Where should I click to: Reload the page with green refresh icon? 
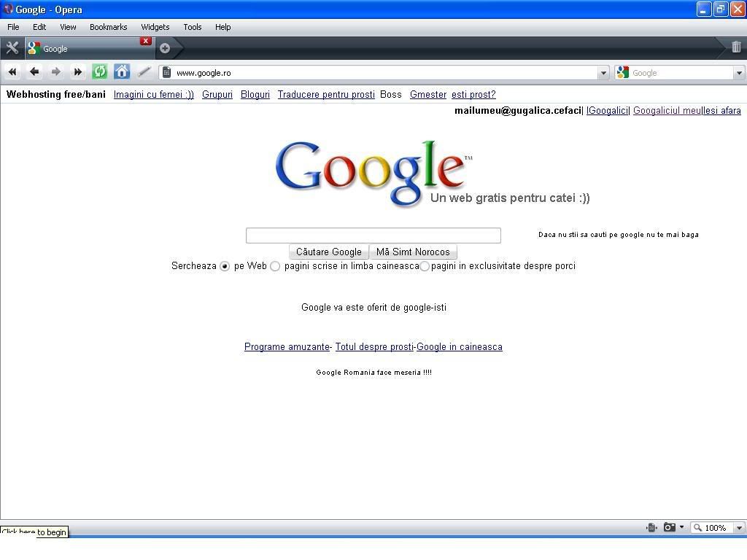100,71
